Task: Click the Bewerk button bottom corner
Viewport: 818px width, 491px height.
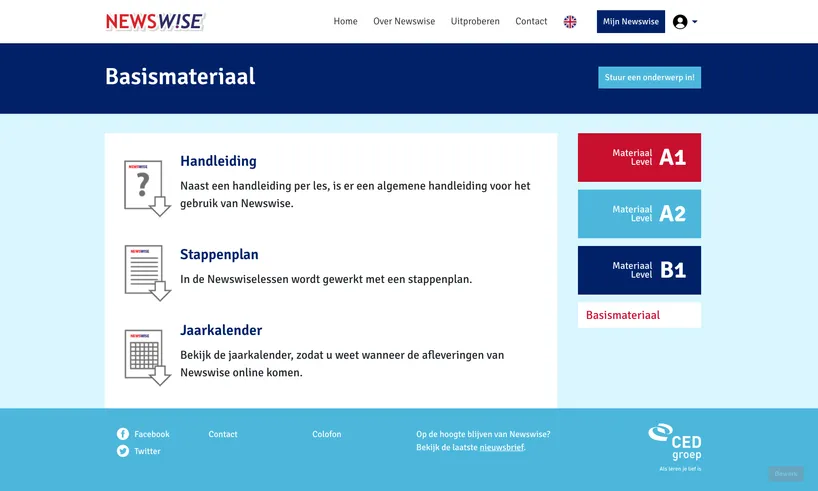Action: tap(786, 474)
